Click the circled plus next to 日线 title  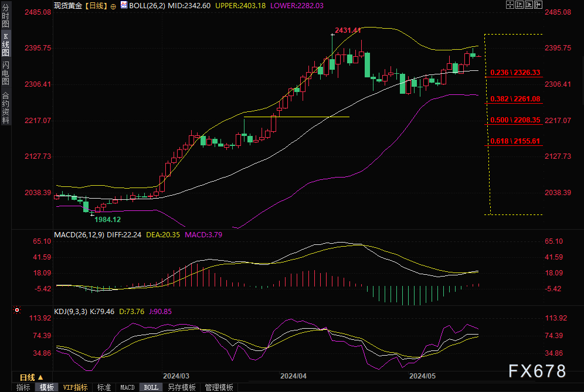[x=113, y=6]
